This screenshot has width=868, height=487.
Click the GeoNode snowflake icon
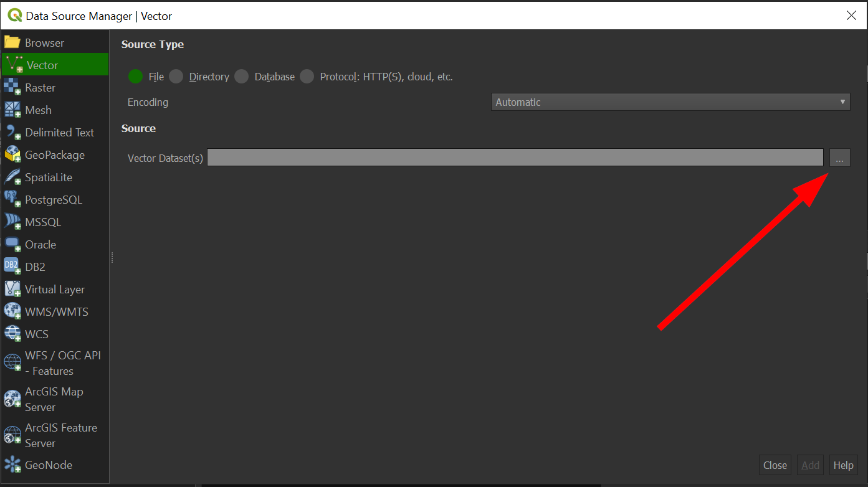coord(12,465)
